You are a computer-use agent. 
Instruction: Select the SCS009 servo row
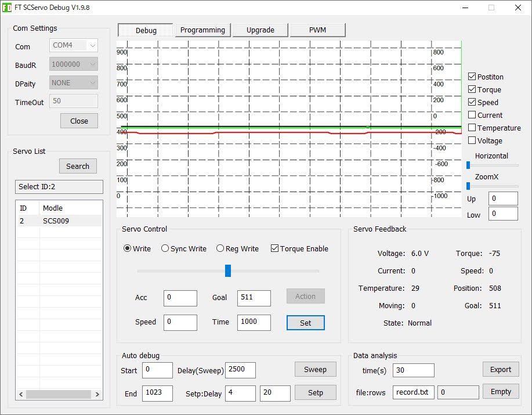[60, 221]
